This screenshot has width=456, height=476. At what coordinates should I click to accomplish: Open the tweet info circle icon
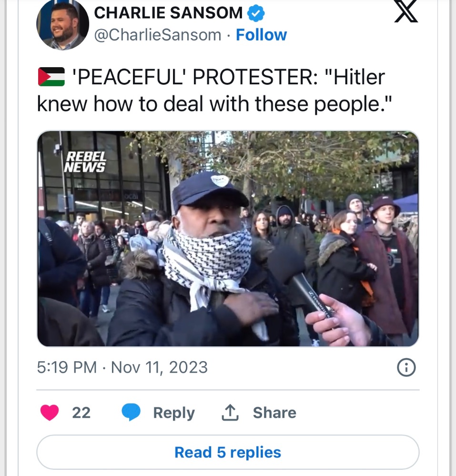[406, 368]
